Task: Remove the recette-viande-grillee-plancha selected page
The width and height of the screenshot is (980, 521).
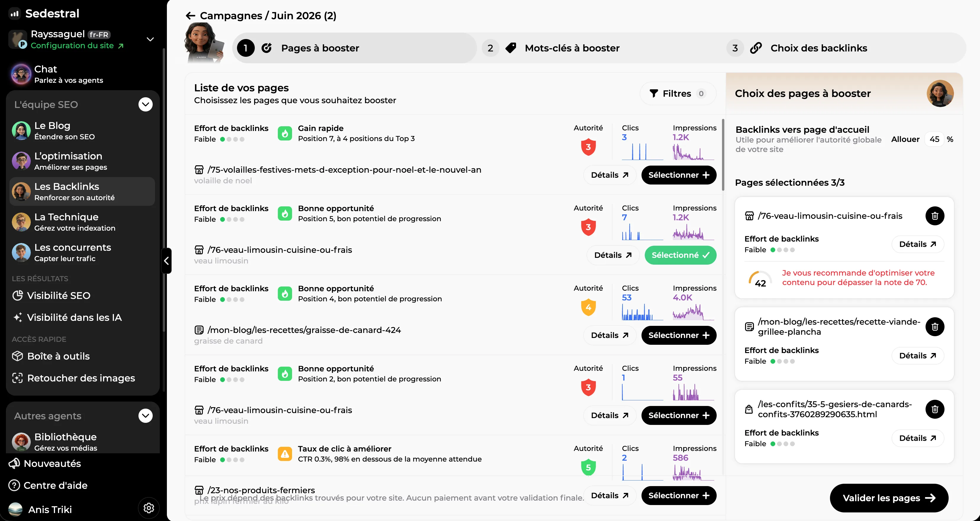Action: [x=935, y=327]
